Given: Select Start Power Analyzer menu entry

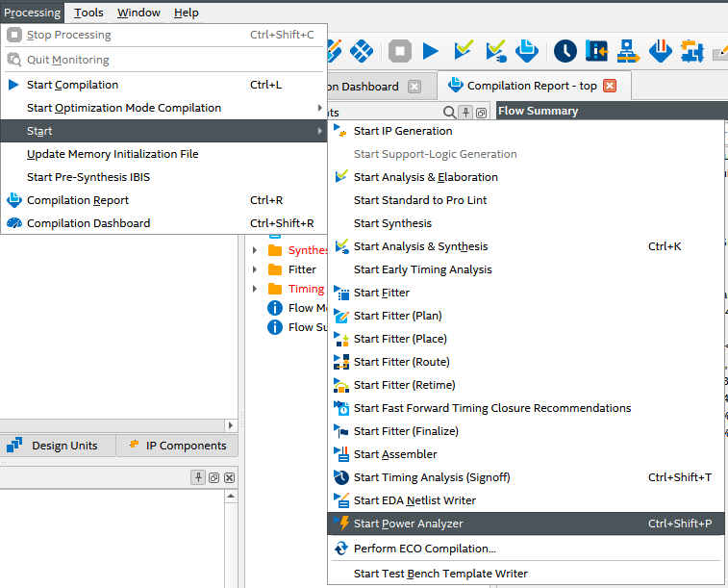Looking at the screenshot, I should coord(408,524).
